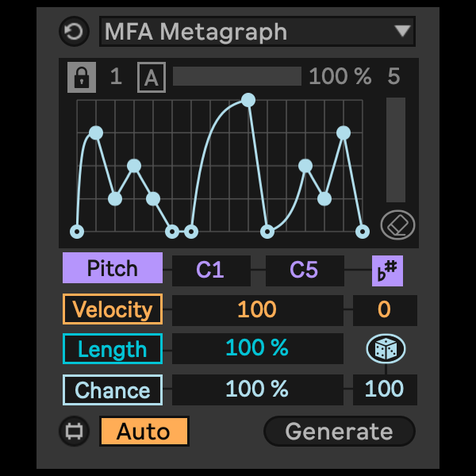This screenshot has height=476, width=476.
Task: Click the C5 high pitch field
Action: (304, 271)
